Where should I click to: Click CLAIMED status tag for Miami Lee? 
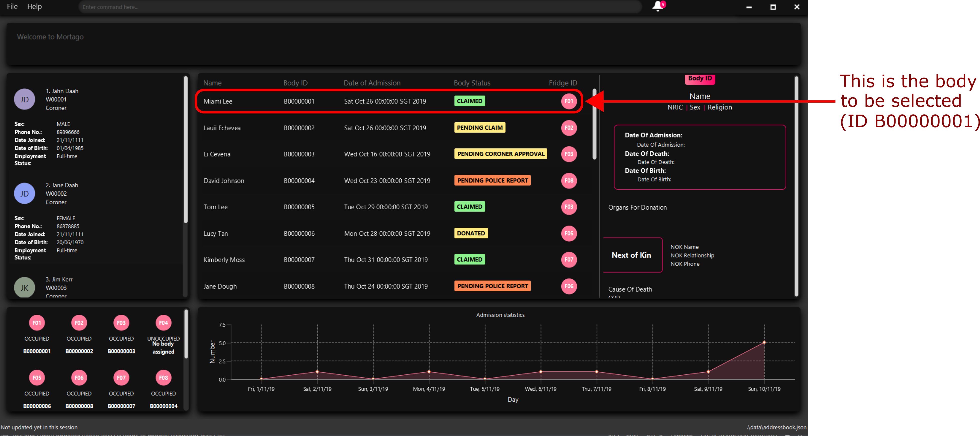(469, 101)
